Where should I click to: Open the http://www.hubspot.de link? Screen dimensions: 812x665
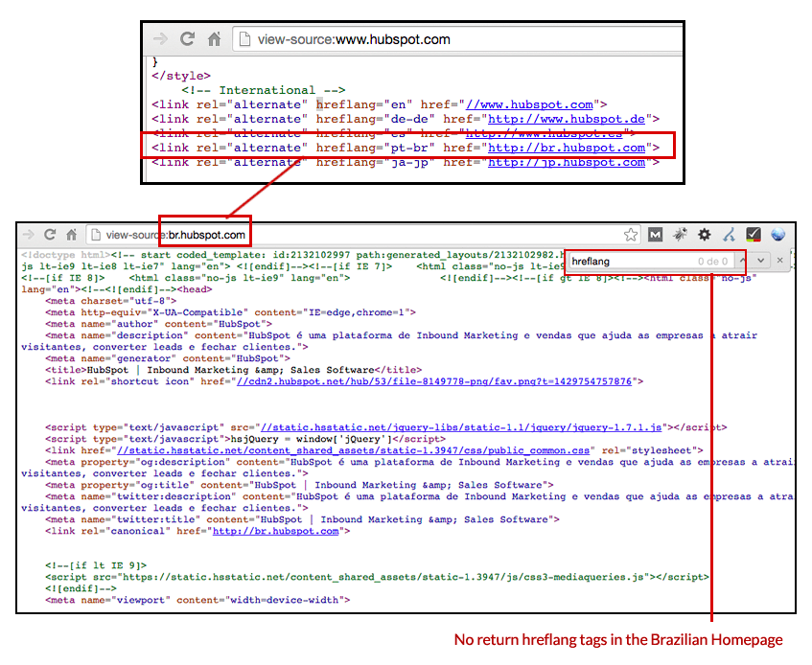point(567,119)
